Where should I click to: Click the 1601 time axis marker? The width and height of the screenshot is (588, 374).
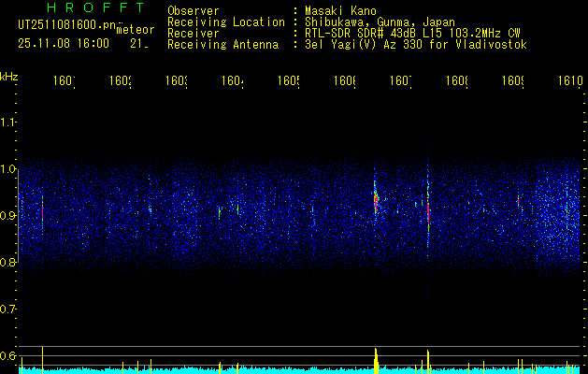[x=65, y=80]
